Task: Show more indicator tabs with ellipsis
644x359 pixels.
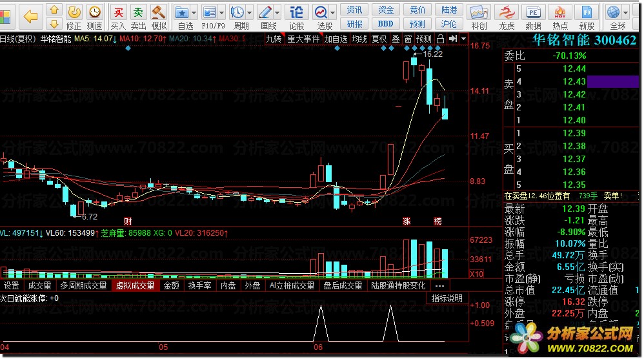Action: click(439, 285)
